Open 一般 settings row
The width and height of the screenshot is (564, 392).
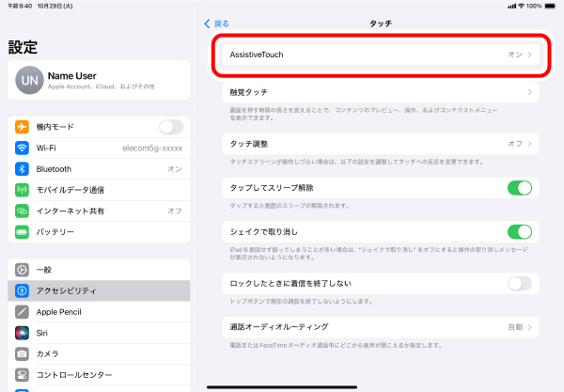[x=99, y=270]
